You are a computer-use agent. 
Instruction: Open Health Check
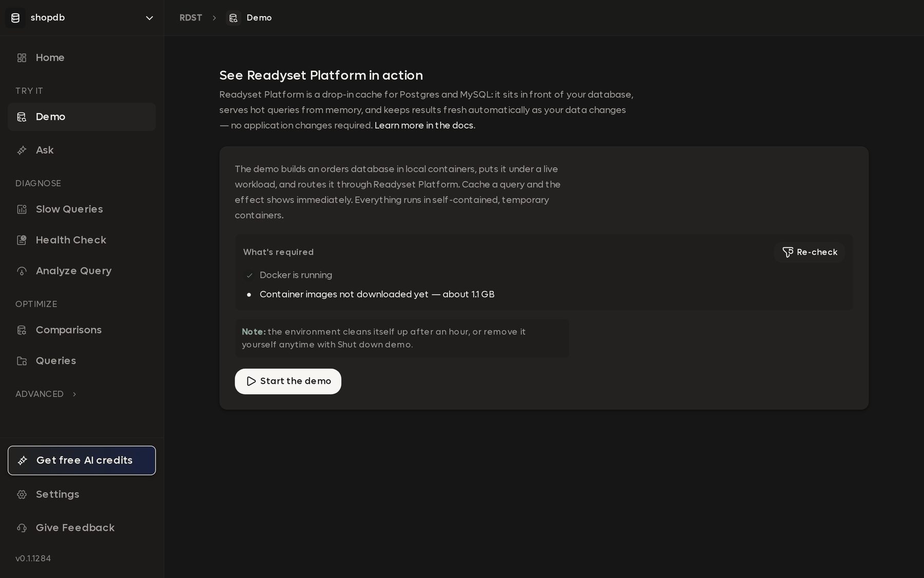point(82,240)
